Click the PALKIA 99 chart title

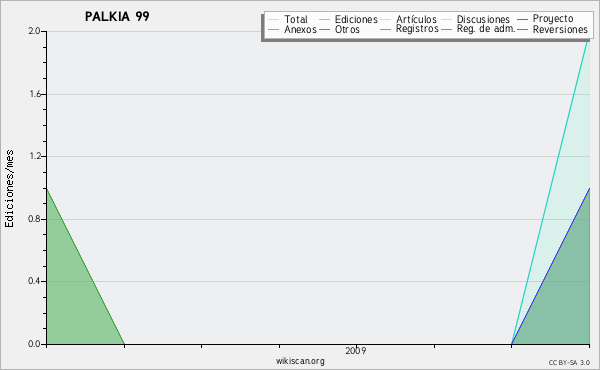(x=117, y=16)
